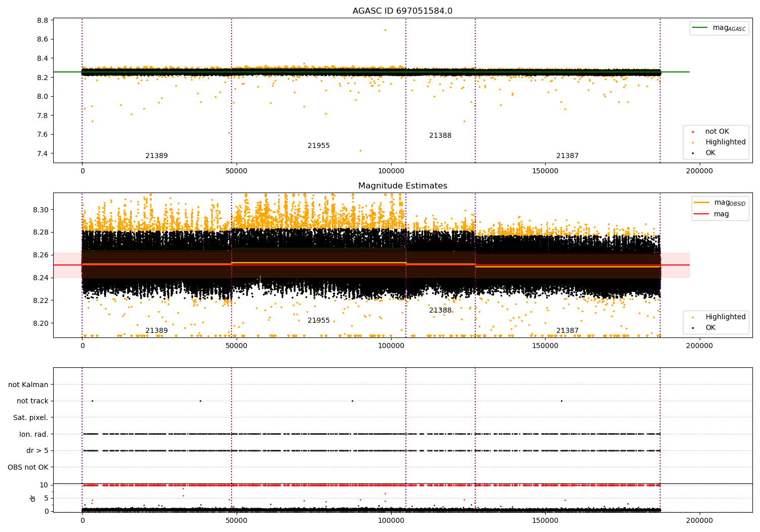Click the 'not track' axis label
This screenshot has width=760, height=532.
coord(32,401)
